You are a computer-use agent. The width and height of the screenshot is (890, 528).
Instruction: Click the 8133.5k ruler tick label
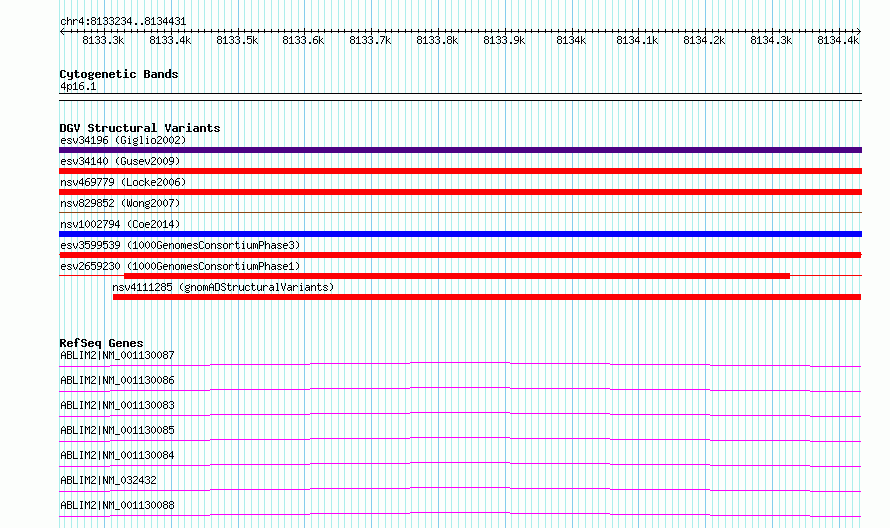(x=237, y=41)
